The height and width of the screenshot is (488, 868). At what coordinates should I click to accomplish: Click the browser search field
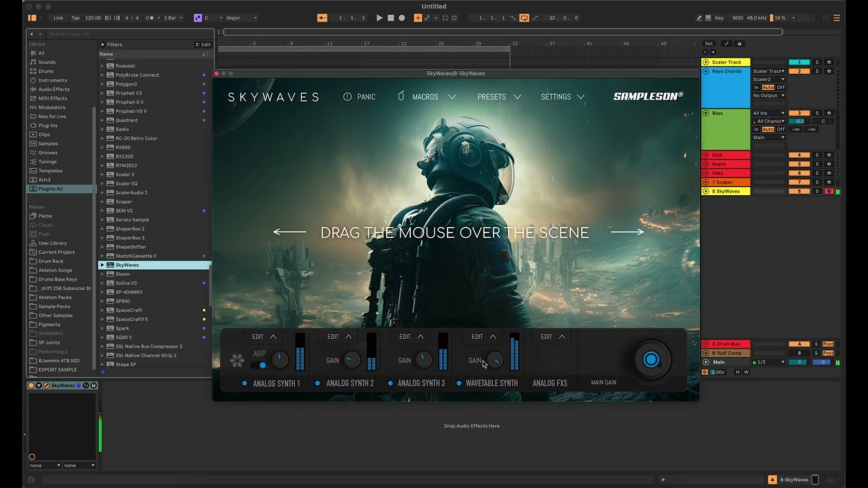tap(119, 34)
